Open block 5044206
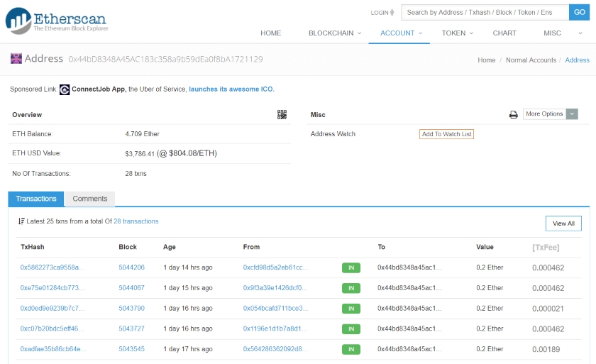 (131, 268)
